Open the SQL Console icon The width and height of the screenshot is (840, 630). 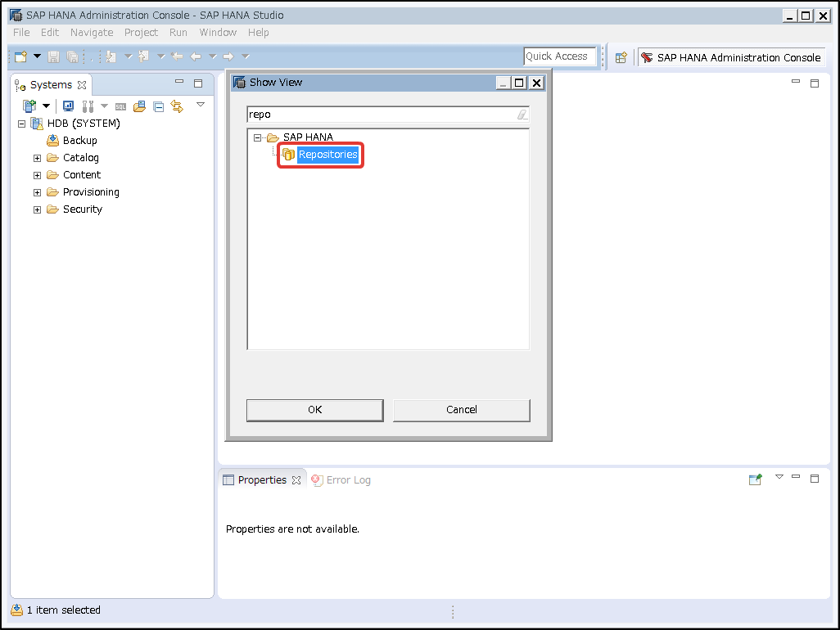pos(120,106)
